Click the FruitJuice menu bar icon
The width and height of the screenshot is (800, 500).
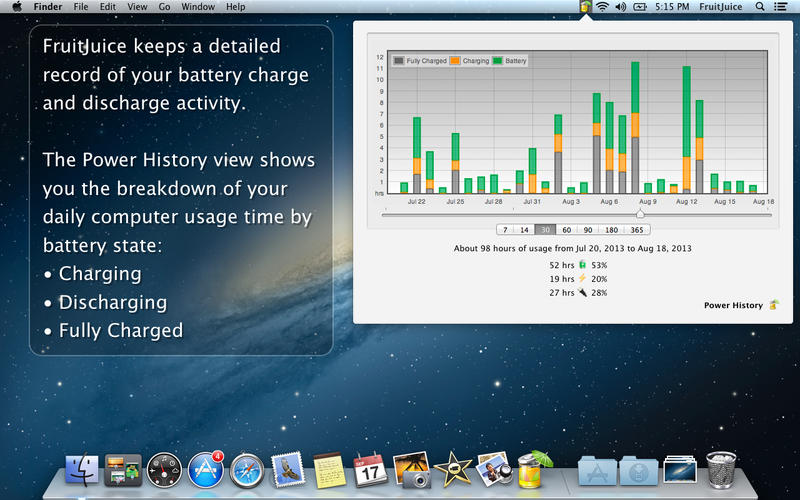tap(585, 7)
